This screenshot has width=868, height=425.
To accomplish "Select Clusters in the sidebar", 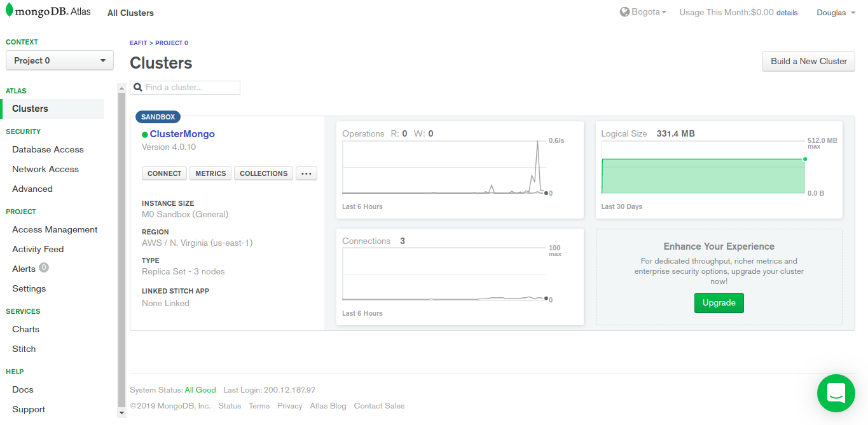I will [53, 109].
